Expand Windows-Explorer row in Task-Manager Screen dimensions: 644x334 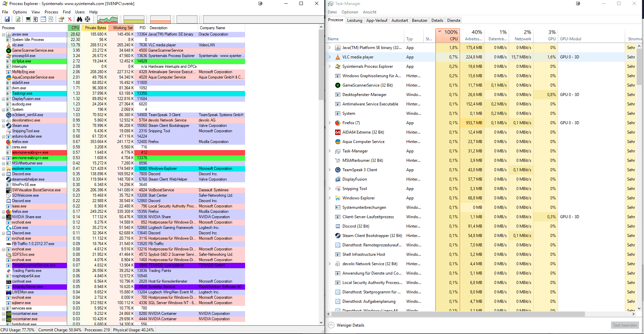(330, 198)
